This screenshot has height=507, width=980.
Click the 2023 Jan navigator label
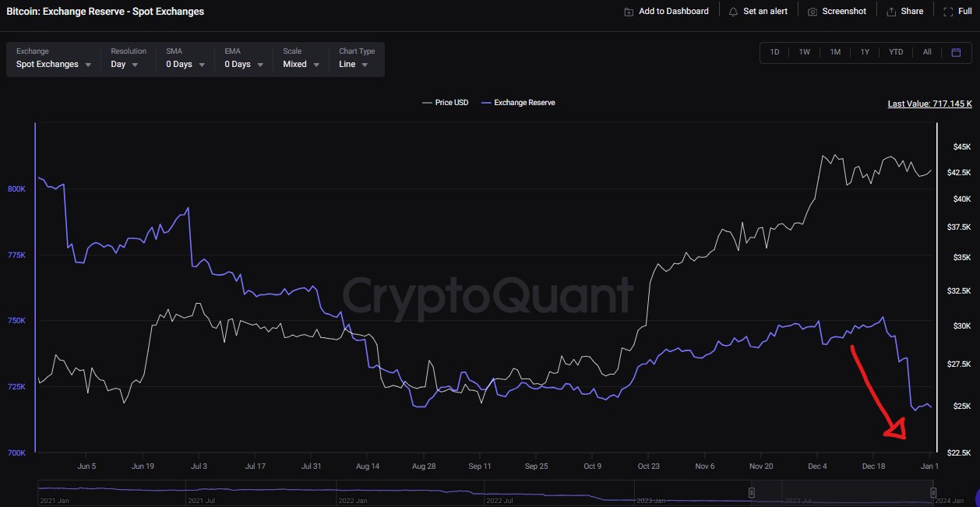tap(651, 501)
